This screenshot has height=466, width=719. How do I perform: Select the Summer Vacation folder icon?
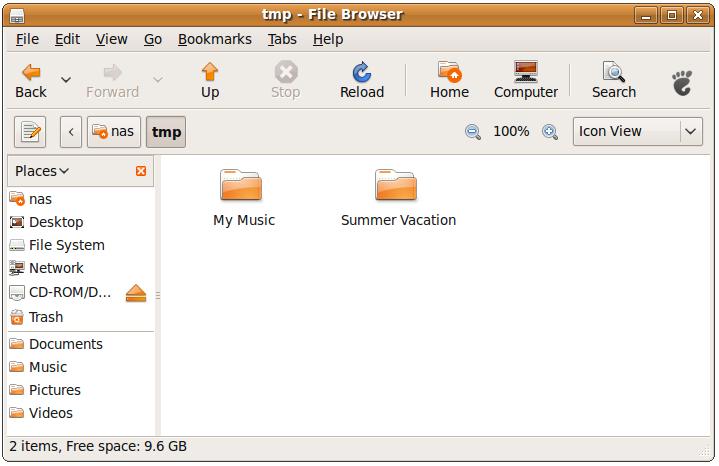point(396,185)
